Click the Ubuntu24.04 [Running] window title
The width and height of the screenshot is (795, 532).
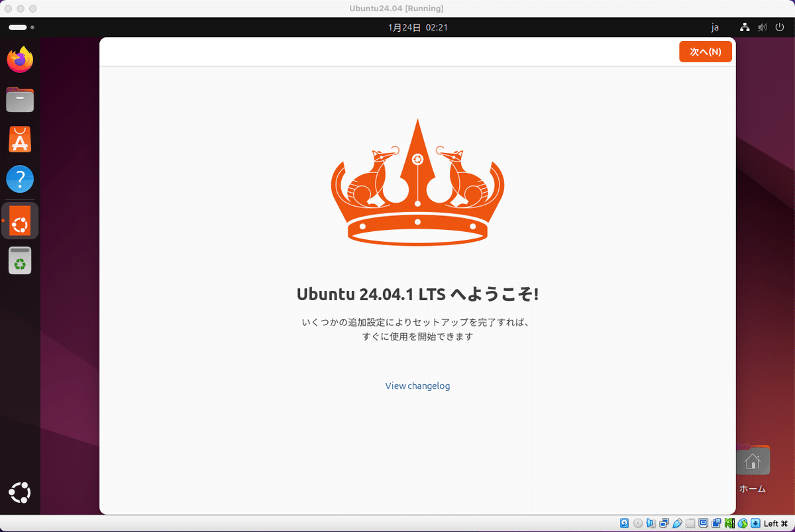[x=397, y=8]
